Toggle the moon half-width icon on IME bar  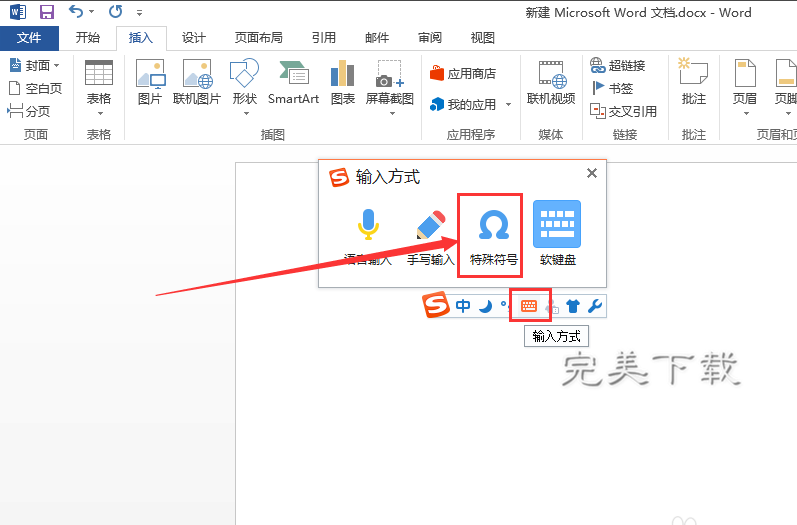[486, 306]
